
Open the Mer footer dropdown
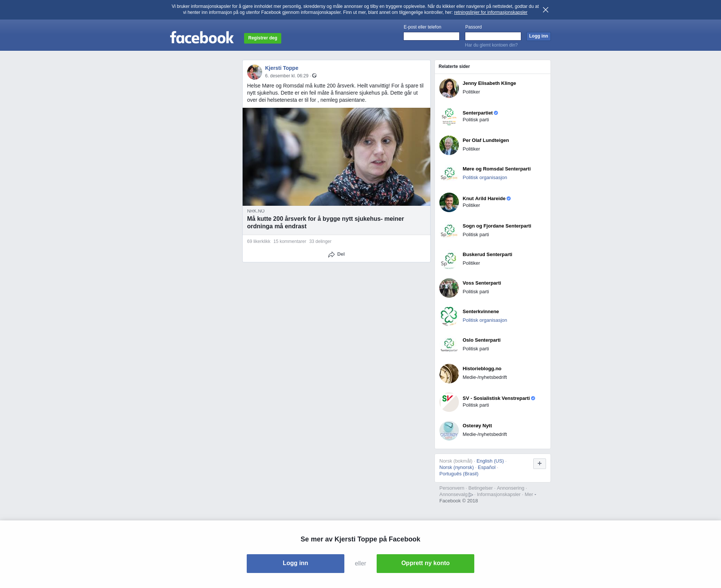tap(530, 495)
